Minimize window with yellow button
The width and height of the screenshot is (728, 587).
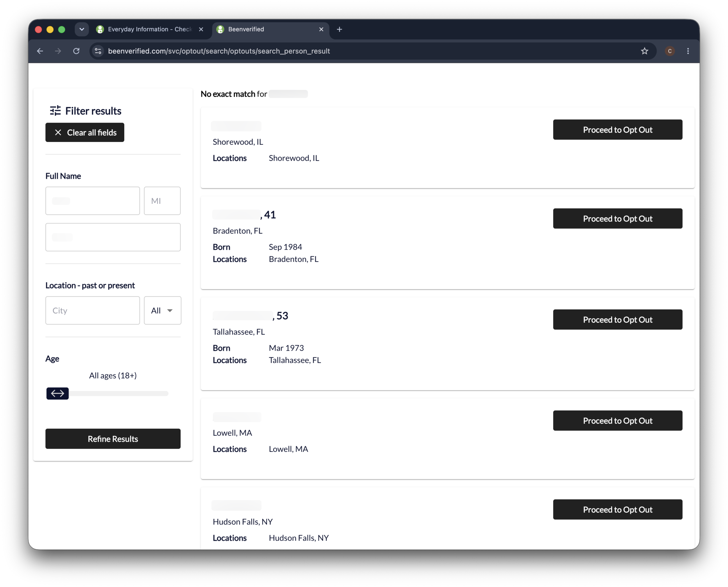pyautogui.click(x=50, y=29)
